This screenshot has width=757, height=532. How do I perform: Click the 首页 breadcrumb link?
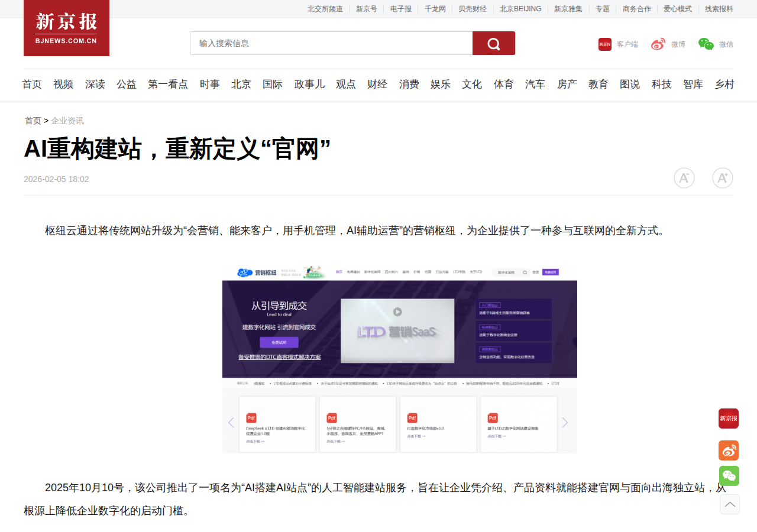pos(33,121)
